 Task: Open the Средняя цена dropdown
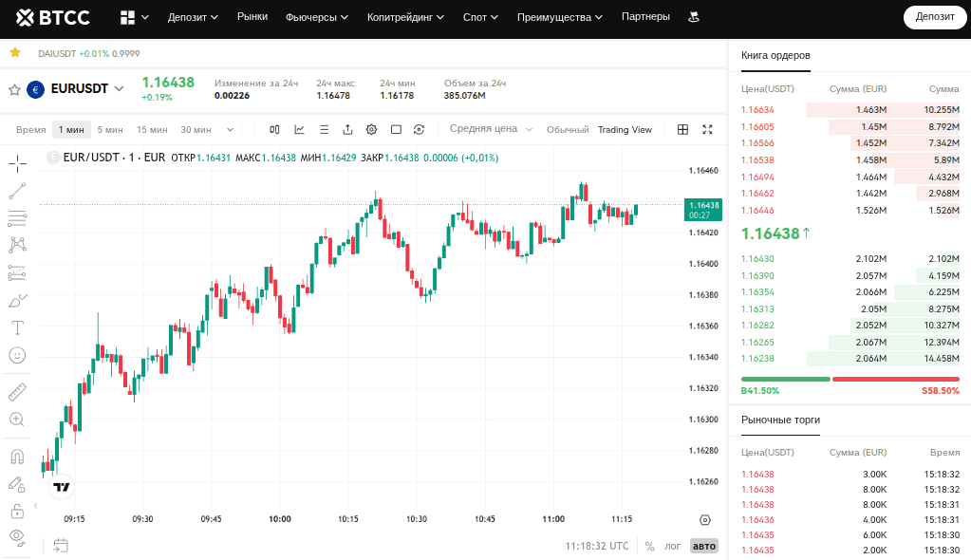click(x=491, y=129)
